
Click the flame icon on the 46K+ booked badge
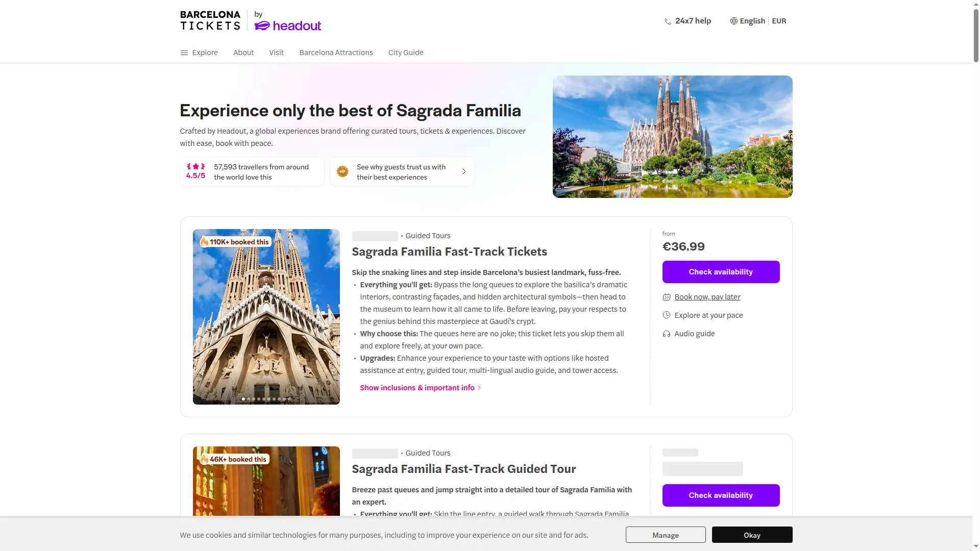click(204, 459)
